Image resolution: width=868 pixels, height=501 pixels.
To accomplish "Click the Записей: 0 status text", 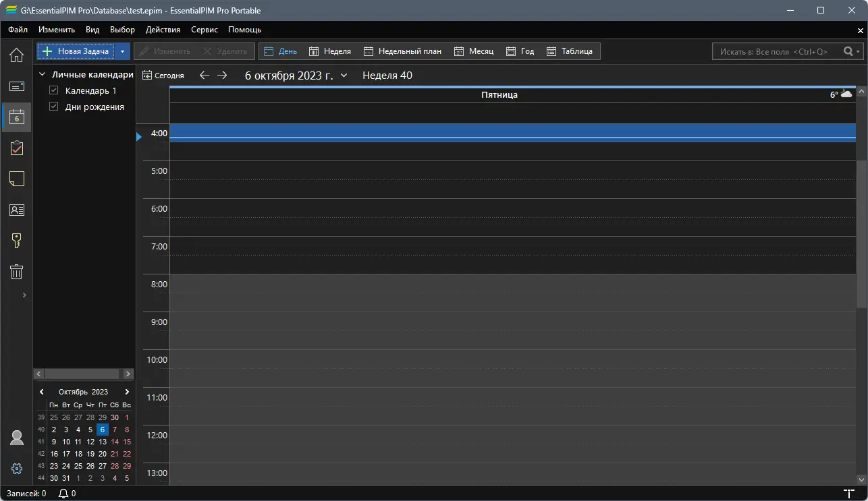I will [26, 494].
